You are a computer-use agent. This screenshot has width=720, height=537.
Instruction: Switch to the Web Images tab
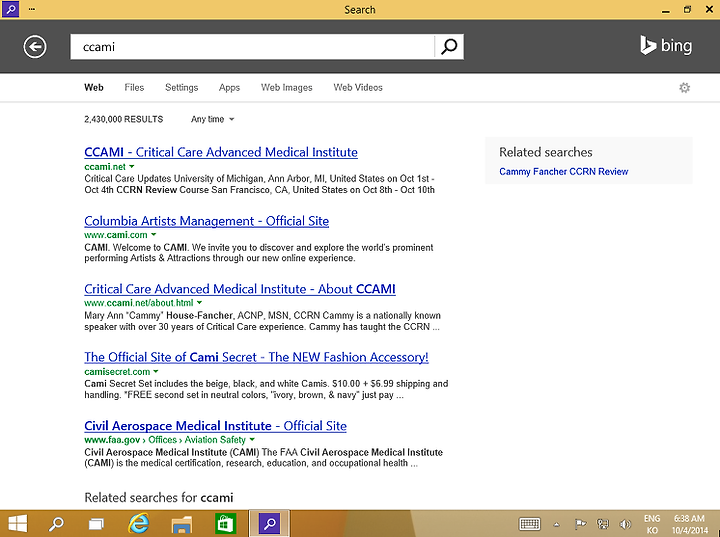point(287,87)
